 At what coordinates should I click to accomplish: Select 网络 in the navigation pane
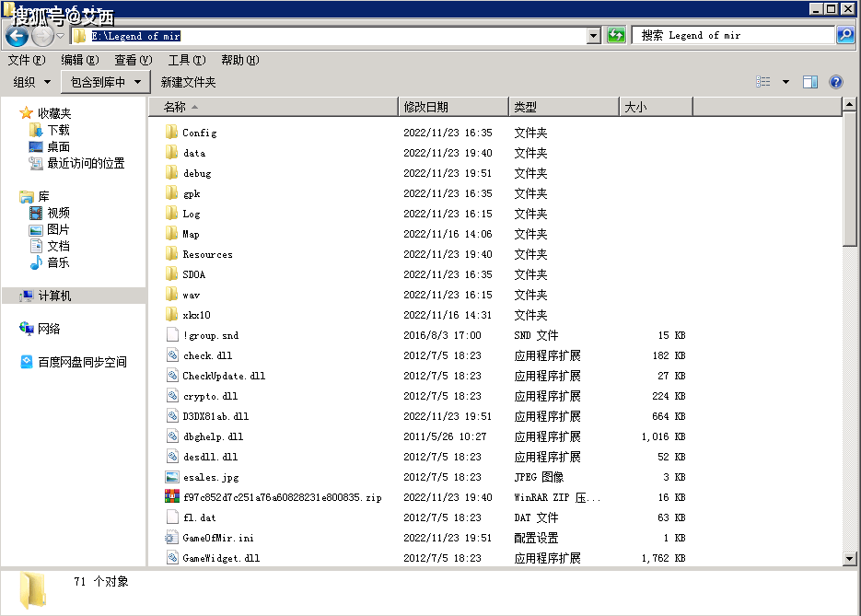click(x=48, y=329)
